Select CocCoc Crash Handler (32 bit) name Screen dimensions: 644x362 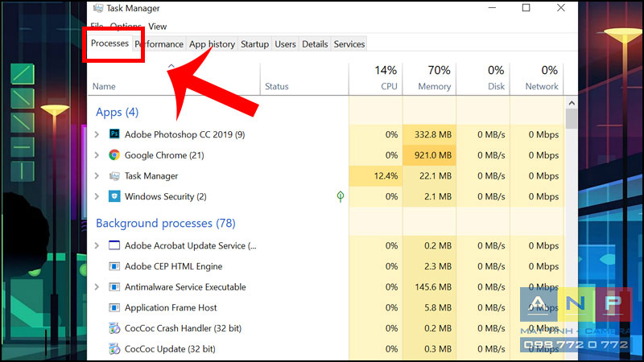click(x=183, y=328)
